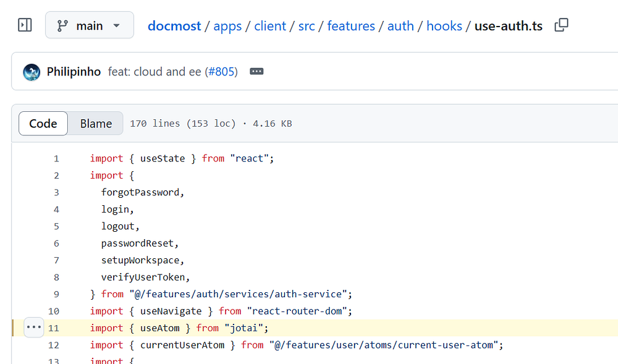Select line number 2
The image size is (618, 364).
pos(56,176)
